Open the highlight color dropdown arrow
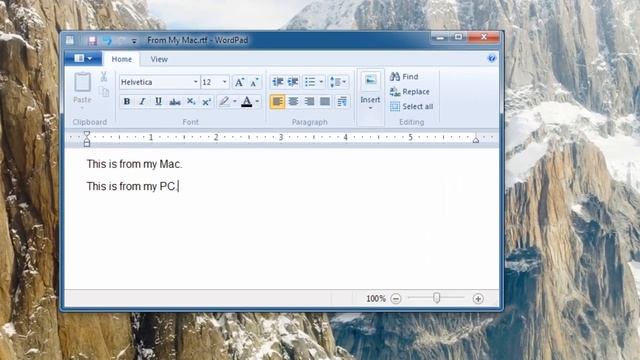This screenshot has width=640, height=360. click(235, 101)
